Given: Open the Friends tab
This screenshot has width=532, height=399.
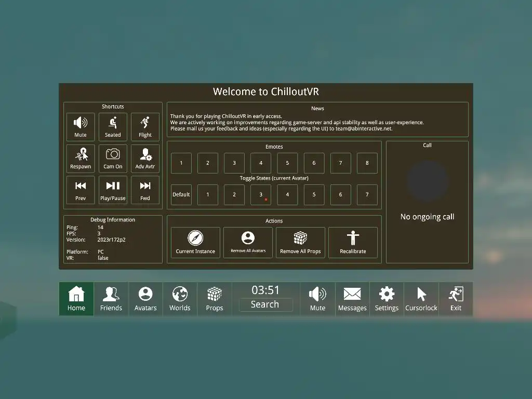Looking at the screenshot, I should [x=111, y=299].
